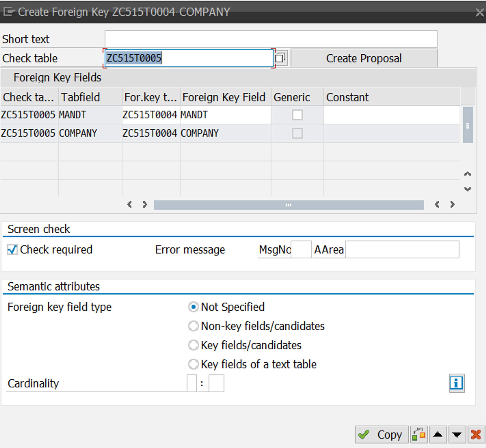The image size is (486, 448).
Task: Click the cardinality info icon
Action: pos(456,383)
